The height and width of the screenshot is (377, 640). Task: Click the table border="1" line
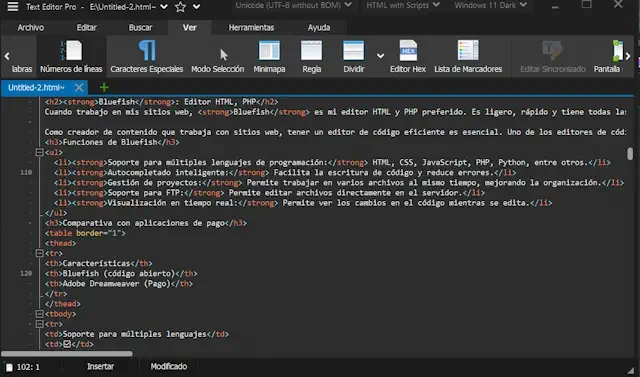click(x=85, y=233)
